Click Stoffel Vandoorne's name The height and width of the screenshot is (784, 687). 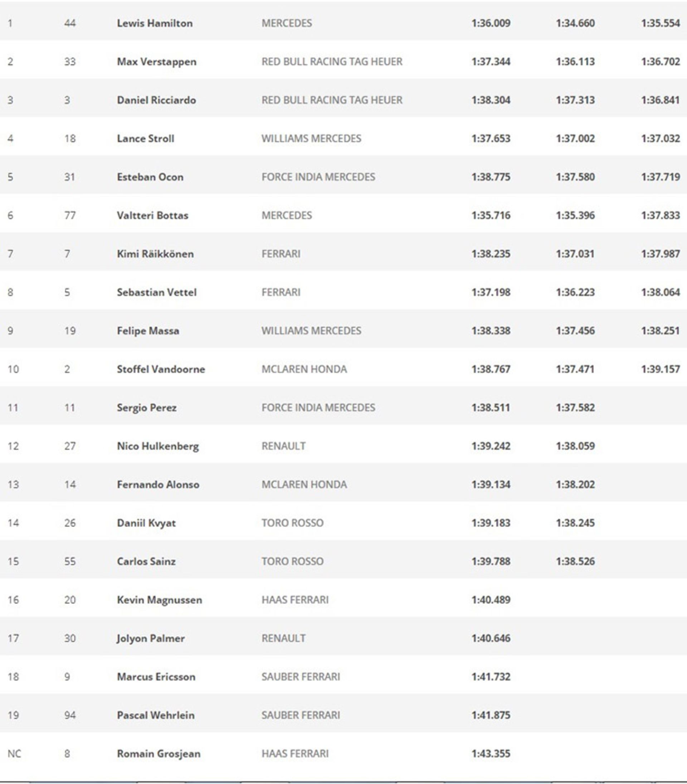(161, 369)
